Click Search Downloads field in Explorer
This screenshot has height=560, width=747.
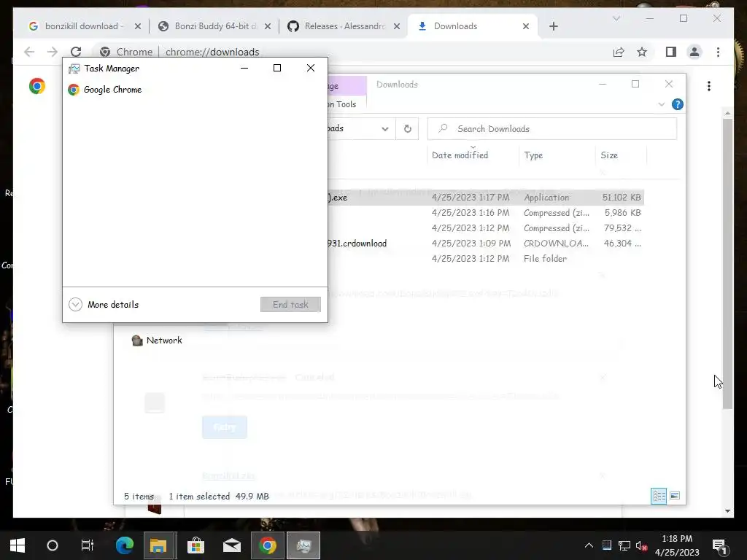(x=552, y=128)
